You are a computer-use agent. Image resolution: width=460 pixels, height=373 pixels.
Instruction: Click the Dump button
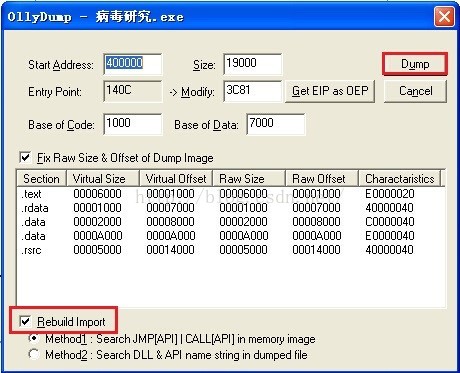[x=415, y=64]
